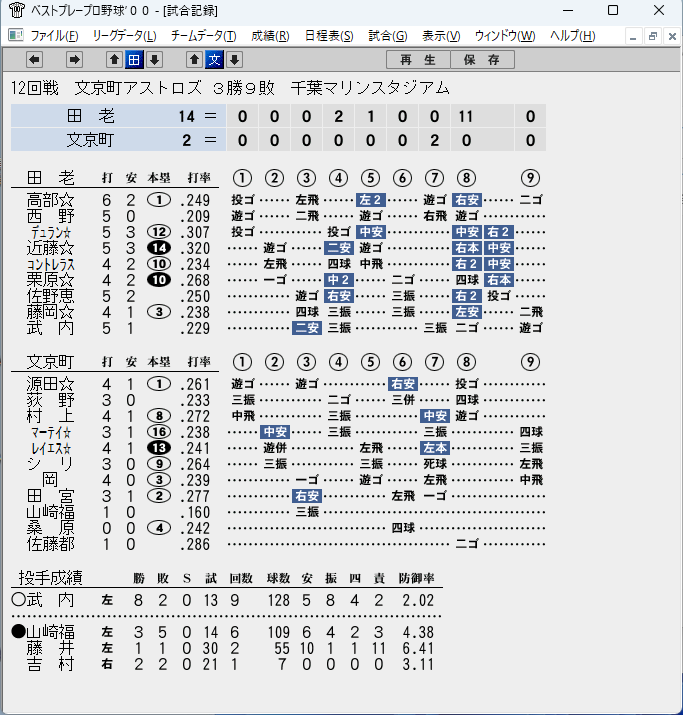Click the down arrow after 文 icon
Image resolution: width=683 pixels, height=715 pixels.
pos(234,59)
